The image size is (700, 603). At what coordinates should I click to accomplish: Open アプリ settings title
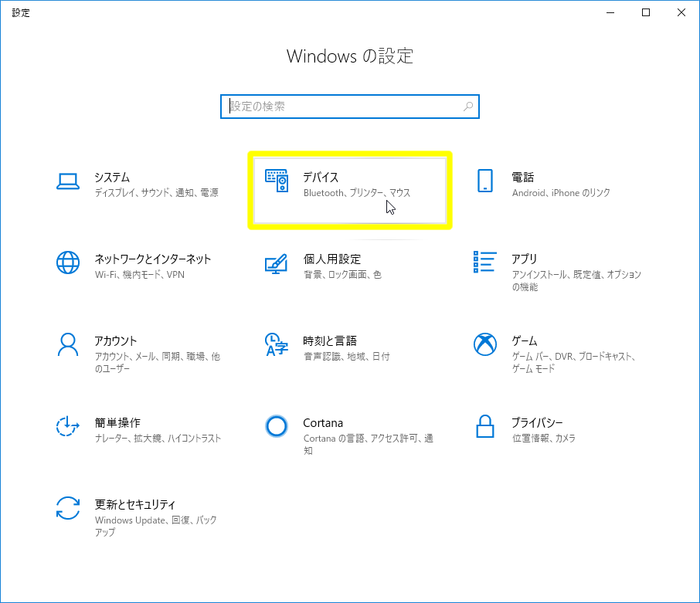click(x=524, y=259)
